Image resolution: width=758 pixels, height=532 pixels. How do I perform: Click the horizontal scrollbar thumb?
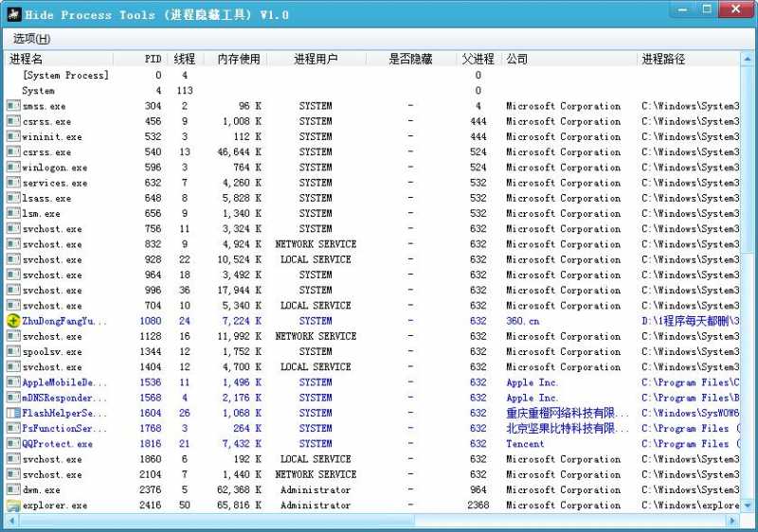pyautogui.click(x=217, y=520)
